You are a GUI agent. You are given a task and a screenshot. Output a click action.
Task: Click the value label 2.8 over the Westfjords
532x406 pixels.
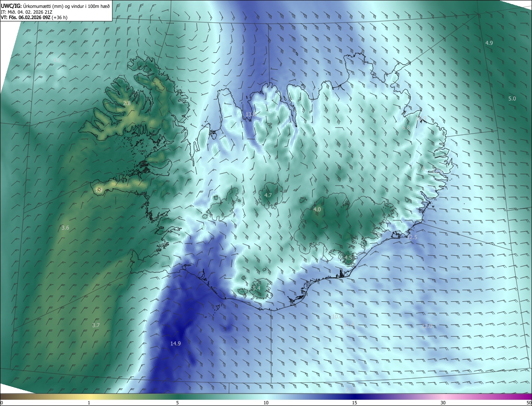pos(127,103)
